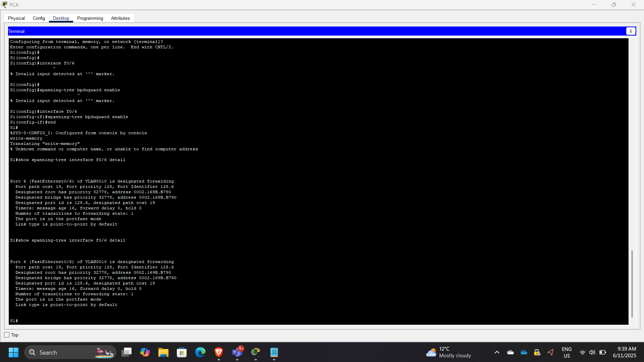Select the Programming tab
The width and height of the screenshot is (644, 362).
point(90,18)
